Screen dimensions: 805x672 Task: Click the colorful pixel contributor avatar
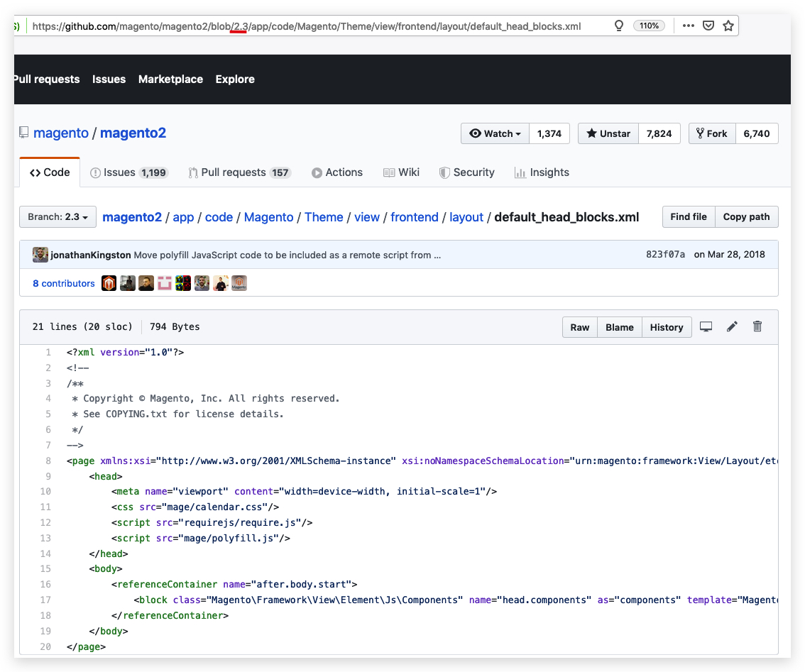182,283
